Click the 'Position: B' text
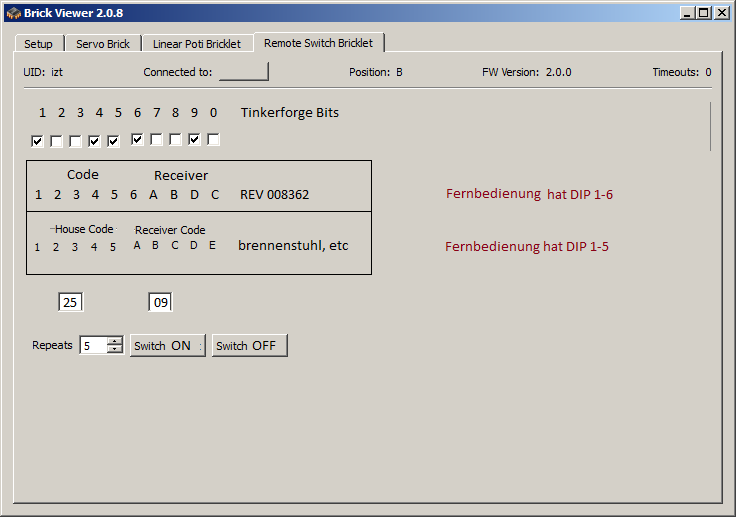Viewport: 736px width, 517px height. coord(376,72)
